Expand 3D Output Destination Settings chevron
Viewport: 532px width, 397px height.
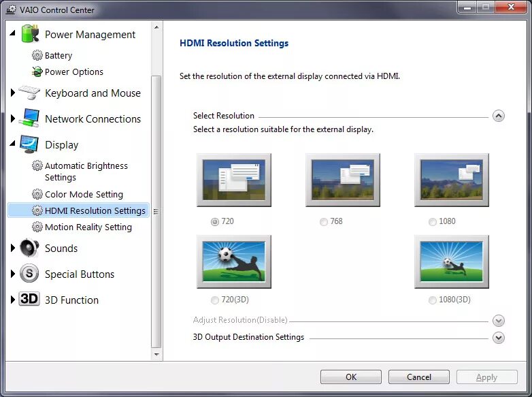[499, 338]
